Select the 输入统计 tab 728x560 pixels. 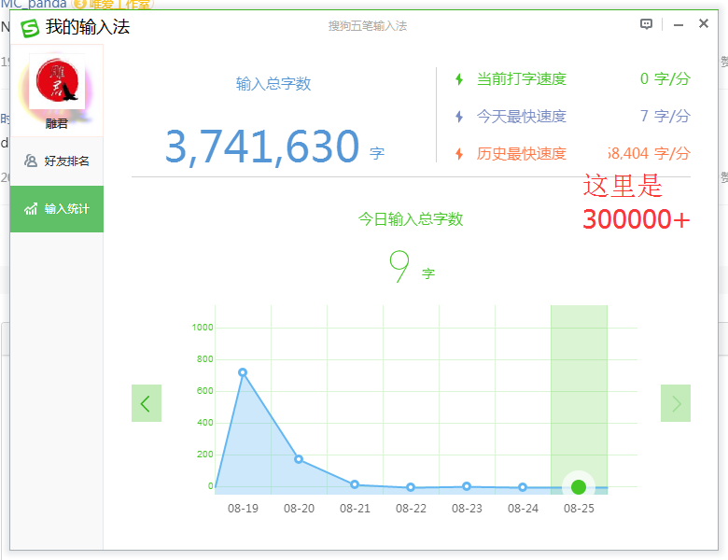[x=57, y=209]
